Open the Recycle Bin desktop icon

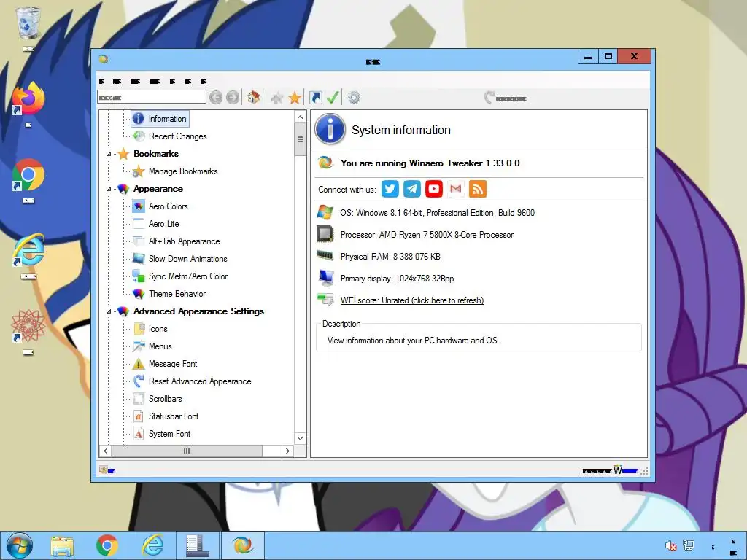point(28,23)
